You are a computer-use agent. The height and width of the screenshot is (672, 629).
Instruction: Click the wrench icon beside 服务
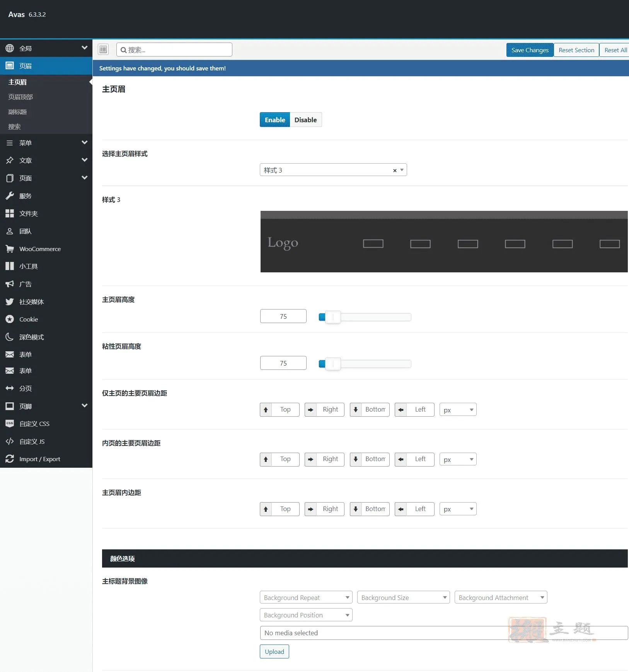point(10,196)
